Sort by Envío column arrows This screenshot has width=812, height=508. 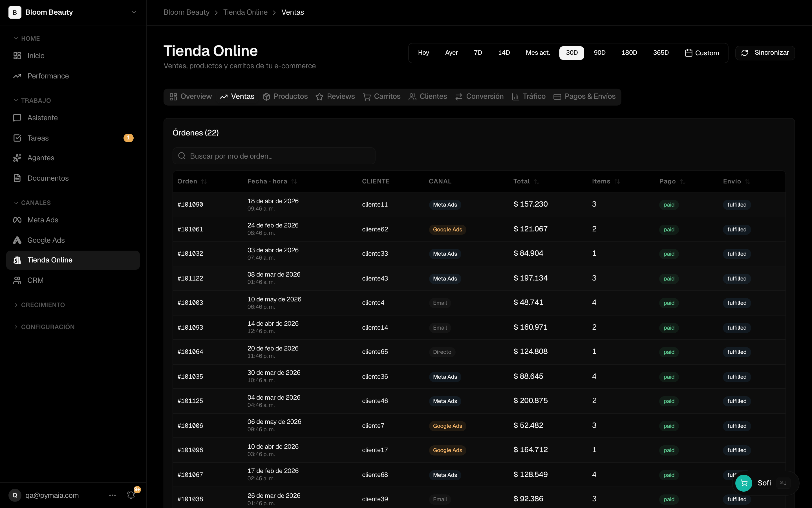coord(748,181)
